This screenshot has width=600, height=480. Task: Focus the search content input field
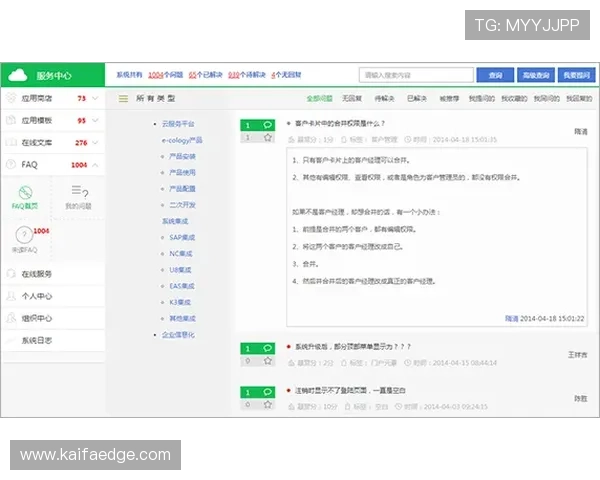[416, 75]
